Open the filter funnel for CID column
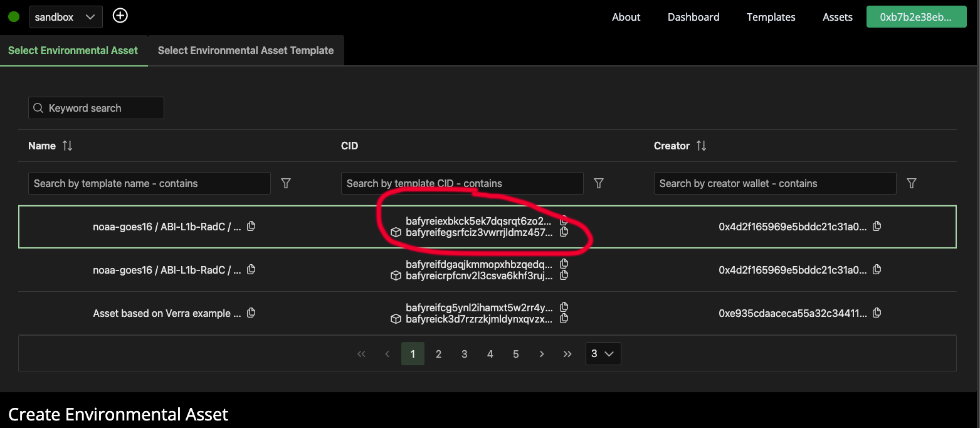 (x=599, y=183)
